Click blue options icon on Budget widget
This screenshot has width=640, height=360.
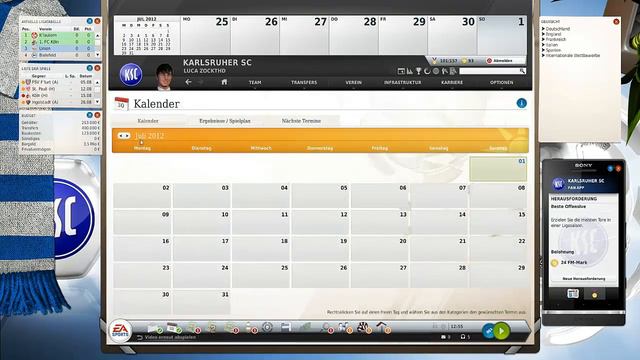coord(89,115)
